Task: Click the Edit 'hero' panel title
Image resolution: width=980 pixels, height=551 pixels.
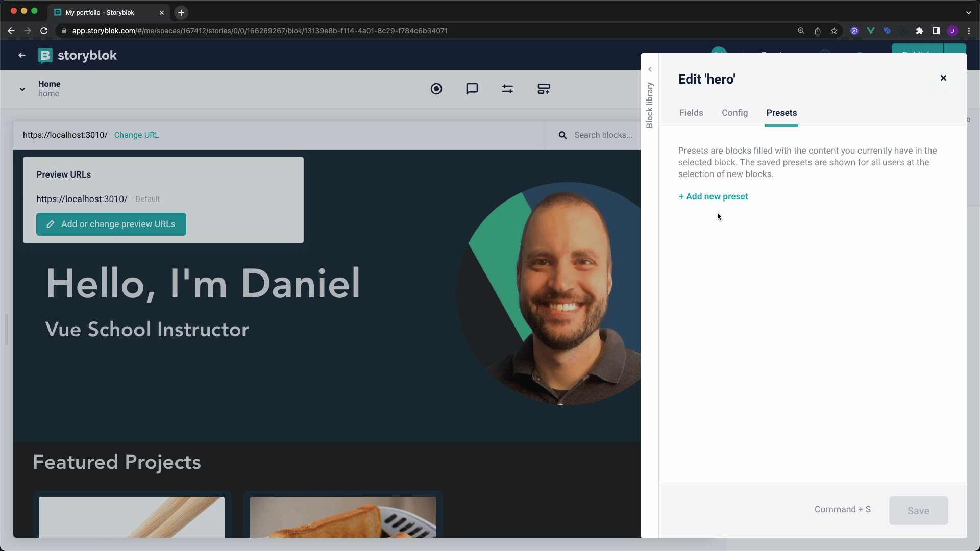Action: click(706, 79)
